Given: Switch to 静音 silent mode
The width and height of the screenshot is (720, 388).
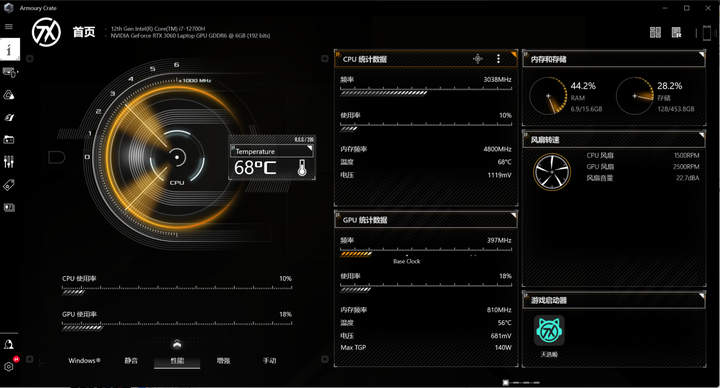Looking at the screenshot, I should (x=131, y=360).
